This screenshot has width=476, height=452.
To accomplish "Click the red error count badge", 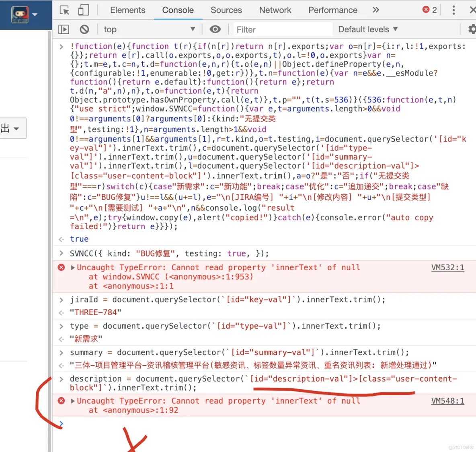I will (429, 10).
